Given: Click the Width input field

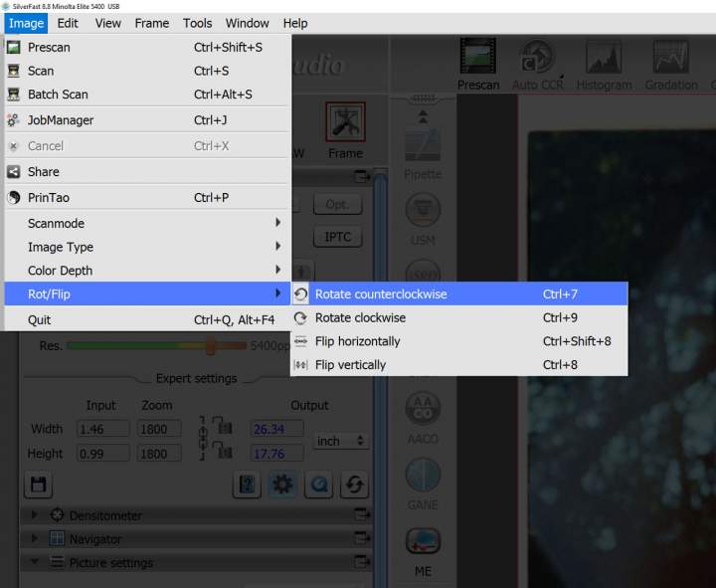Looking at the screenshot, I should click(x=102, y=429).
